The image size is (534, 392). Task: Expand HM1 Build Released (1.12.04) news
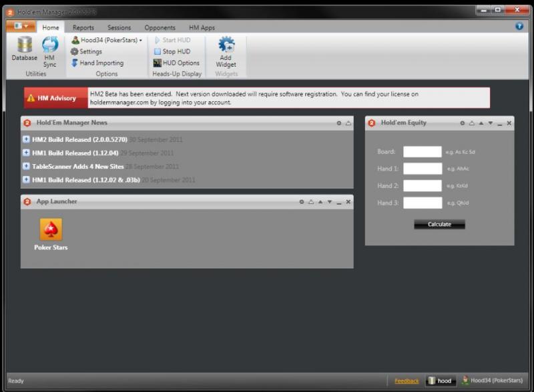26,153
